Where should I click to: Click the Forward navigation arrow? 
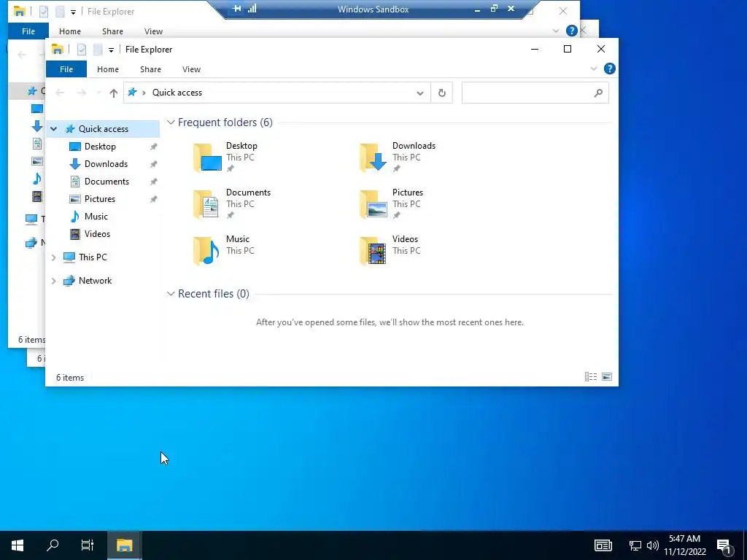click(82, 93)
